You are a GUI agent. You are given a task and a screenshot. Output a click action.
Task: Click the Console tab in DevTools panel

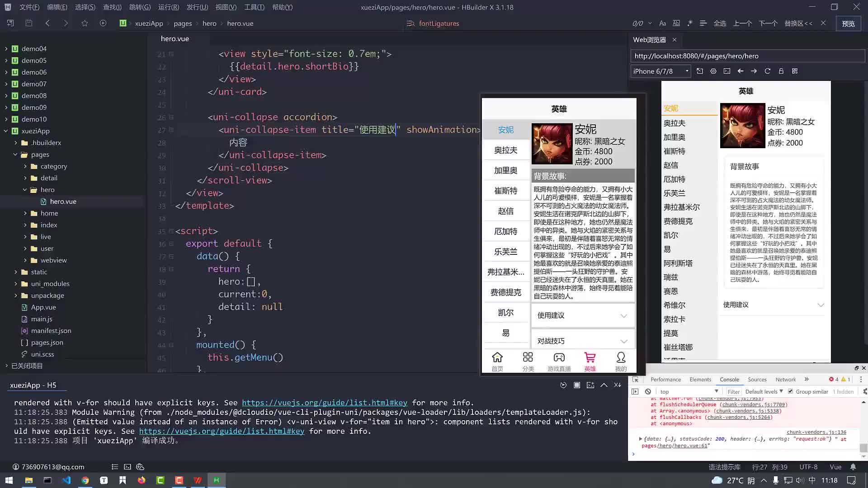pyautogui.click(x=729, y=380)
